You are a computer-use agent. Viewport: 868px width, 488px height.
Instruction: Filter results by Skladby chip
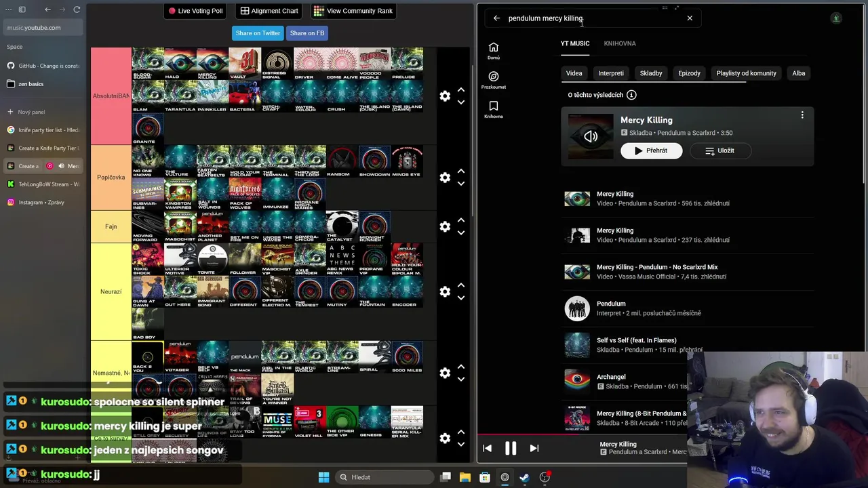[x=651, y=73]
